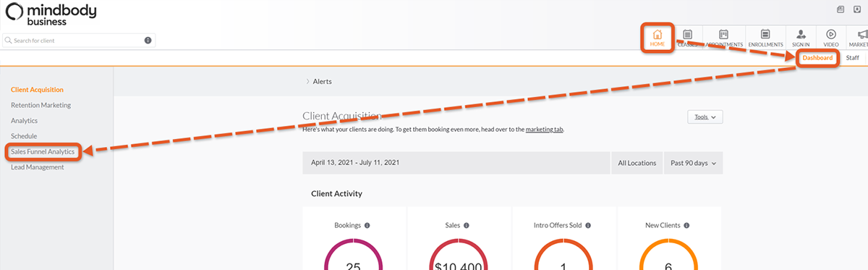Click the Bookings donut chart showing 25
This screenshot has width=868, height=270.
354,253
